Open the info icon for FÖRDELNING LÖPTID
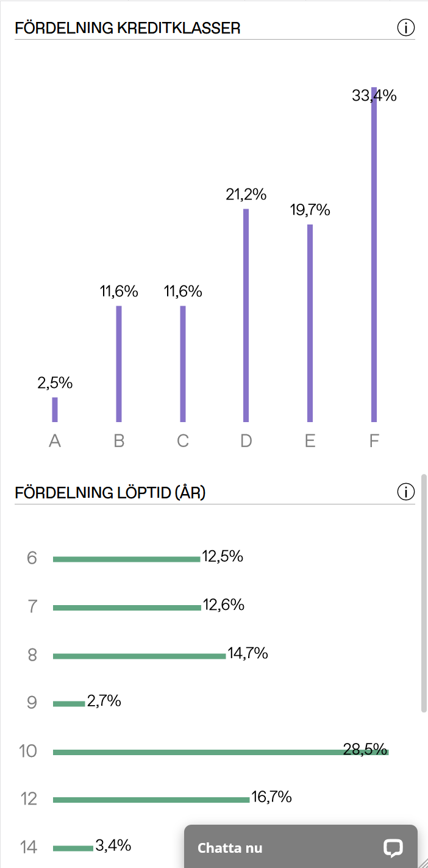The width and height of the screenshot is (428, 868). pos(406,492)
